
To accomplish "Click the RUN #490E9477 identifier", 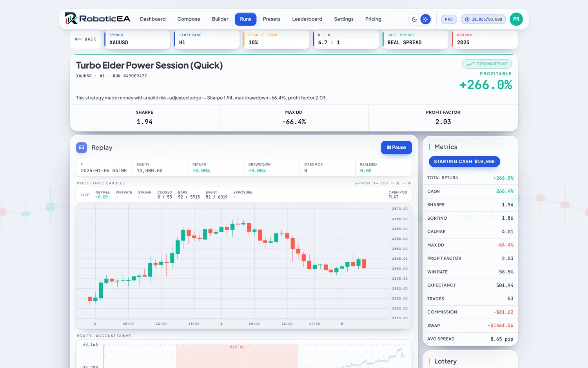I will coord(130,76).
